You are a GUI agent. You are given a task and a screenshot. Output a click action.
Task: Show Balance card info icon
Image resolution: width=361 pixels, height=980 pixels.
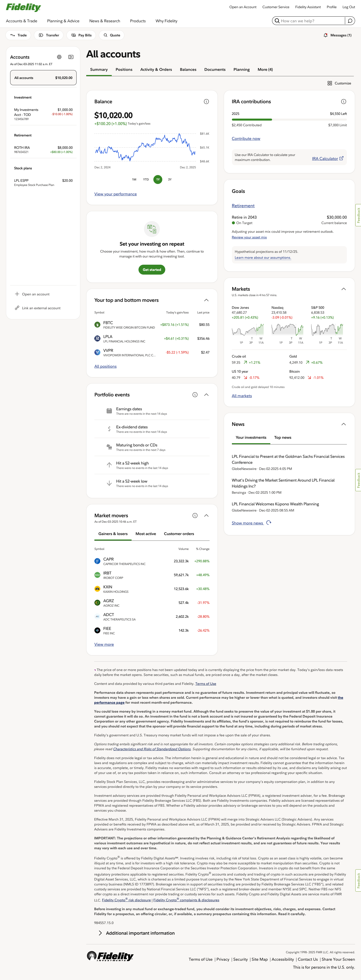coord(206,102)
